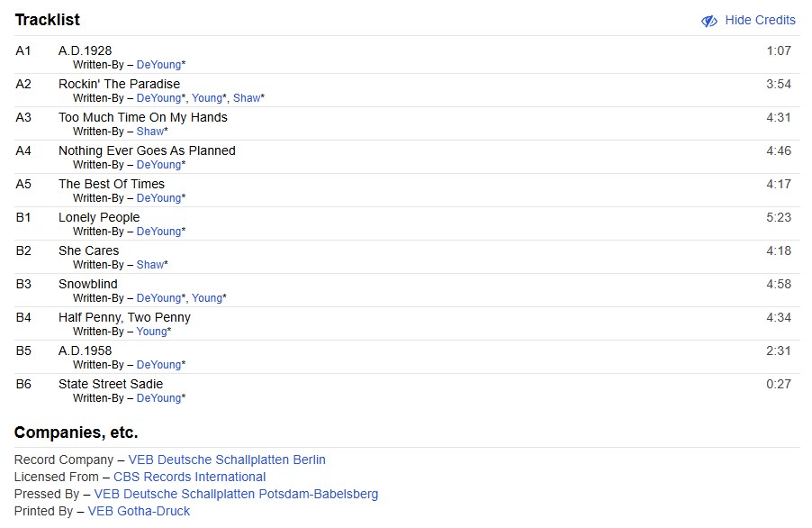The width and height of the screenshot is (812, 528).
Task: Click DeYoung writer link under Lonely People
Action: pos(158,232)
